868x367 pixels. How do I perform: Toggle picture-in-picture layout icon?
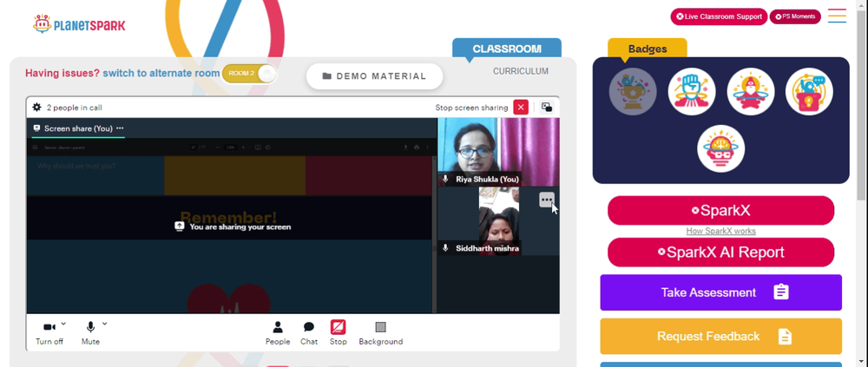pyautogui.click(x=547, y=108)
